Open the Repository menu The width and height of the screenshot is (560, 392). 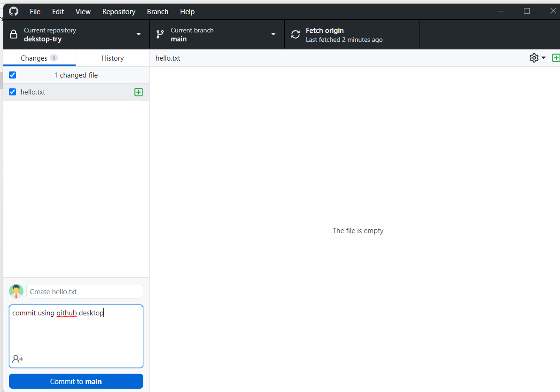coord(118,11)
